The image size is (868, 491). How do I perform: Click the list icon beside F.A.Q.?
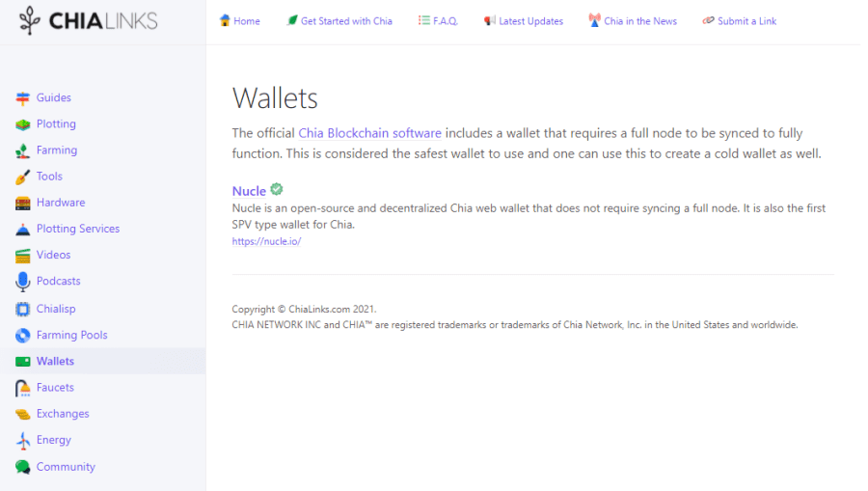tap(424, 20)
